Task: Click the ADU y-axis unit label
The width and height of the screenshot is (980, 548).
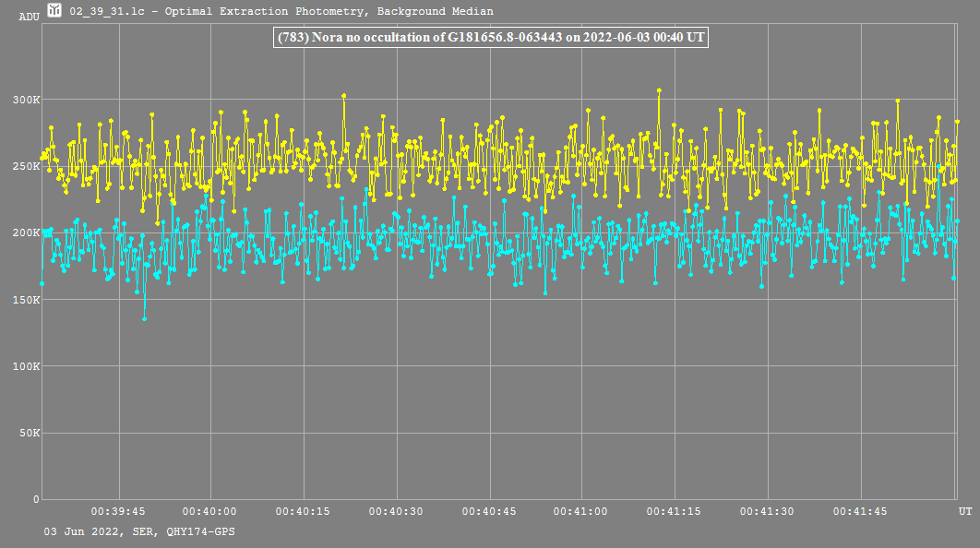Action: (29, 17)
